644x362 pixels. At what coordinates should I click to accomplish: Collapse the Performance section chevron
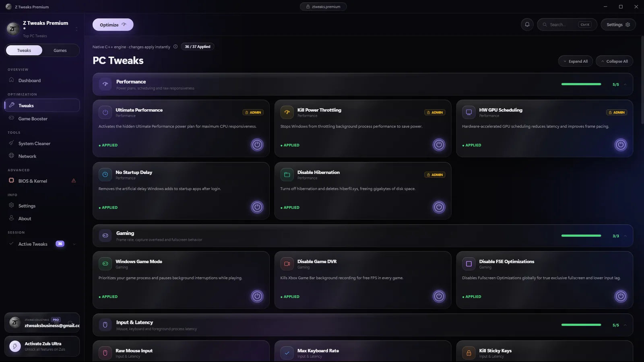coord(625,84)
